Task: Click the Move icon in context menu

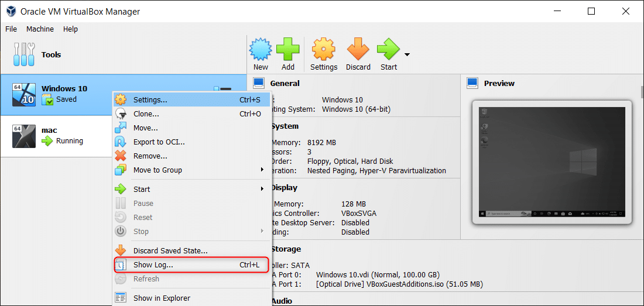Action: [121, 128]
